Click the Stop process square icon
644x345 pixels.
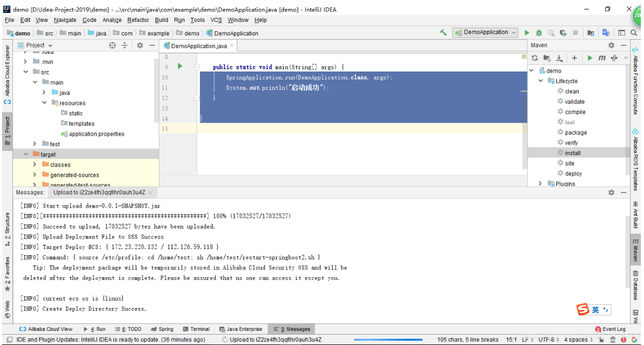(576, 32)
